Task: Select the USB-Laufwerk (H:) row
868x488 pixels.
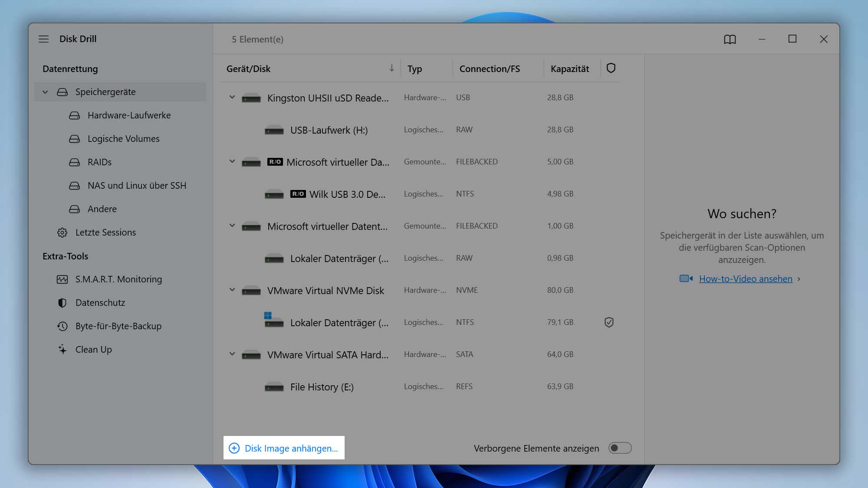Action: 419,130
